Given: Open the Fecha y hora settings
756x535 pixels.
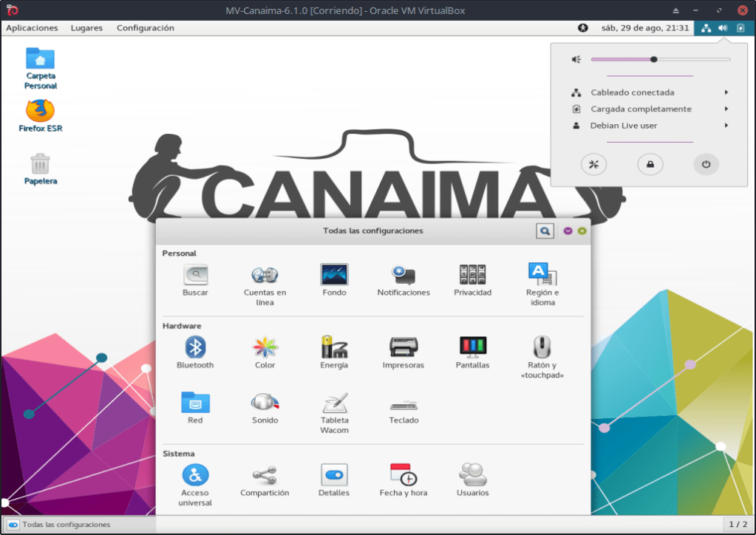Looking at the screenshot, I should coord(403,474).
